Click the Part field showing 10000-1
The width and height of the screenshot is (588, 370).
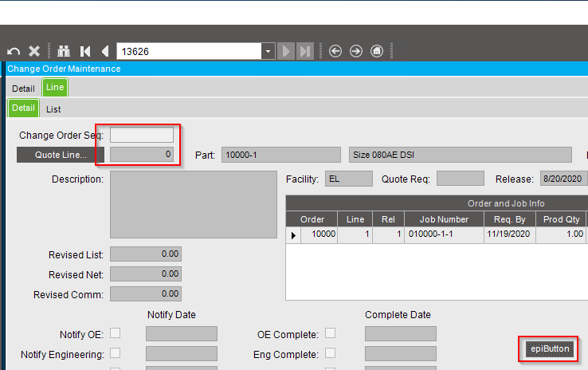[281, 155]
